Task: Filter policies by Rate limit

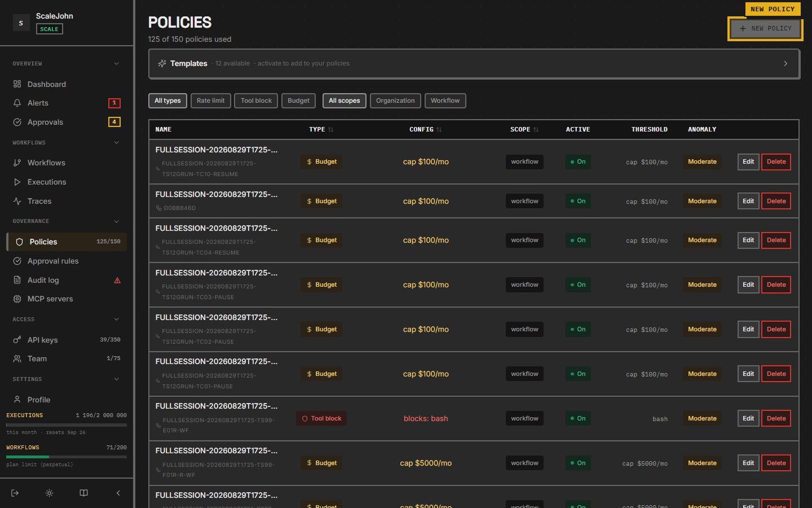Action: click(210, 100)
